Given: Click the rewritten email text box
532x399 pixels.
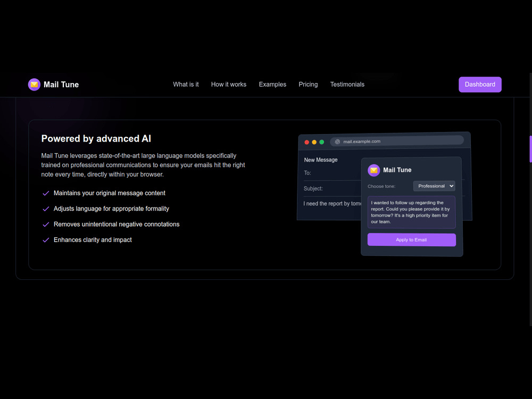Looking at the screenshot, I should [x=412, y=212].
